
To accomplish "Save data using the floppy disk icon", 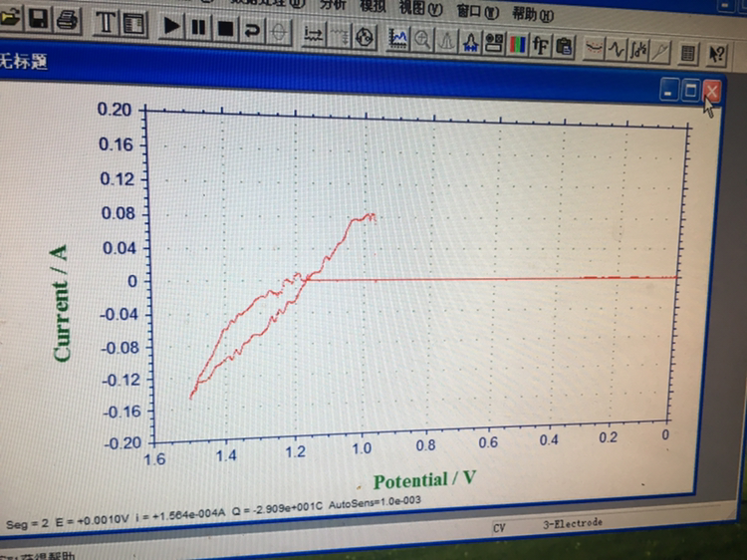I will pos(38,19).
